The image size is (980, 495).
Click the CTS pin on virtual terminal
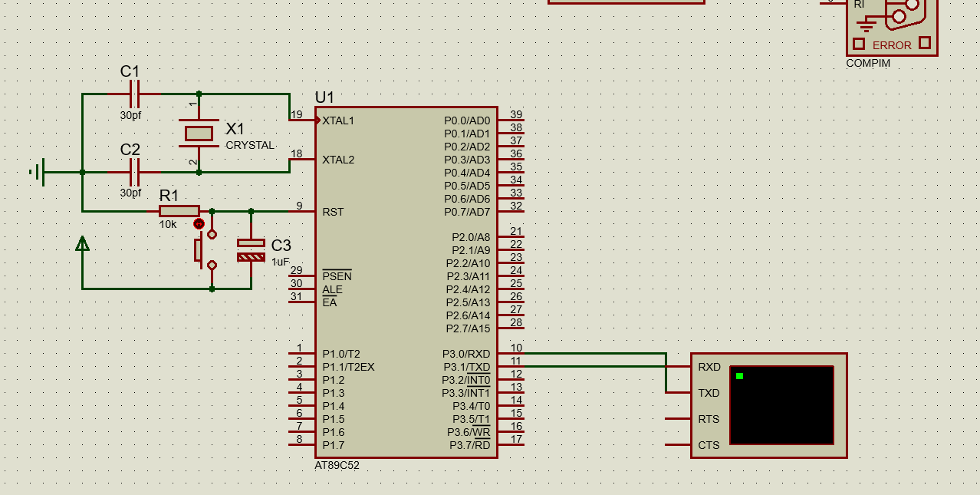point(709,445)
